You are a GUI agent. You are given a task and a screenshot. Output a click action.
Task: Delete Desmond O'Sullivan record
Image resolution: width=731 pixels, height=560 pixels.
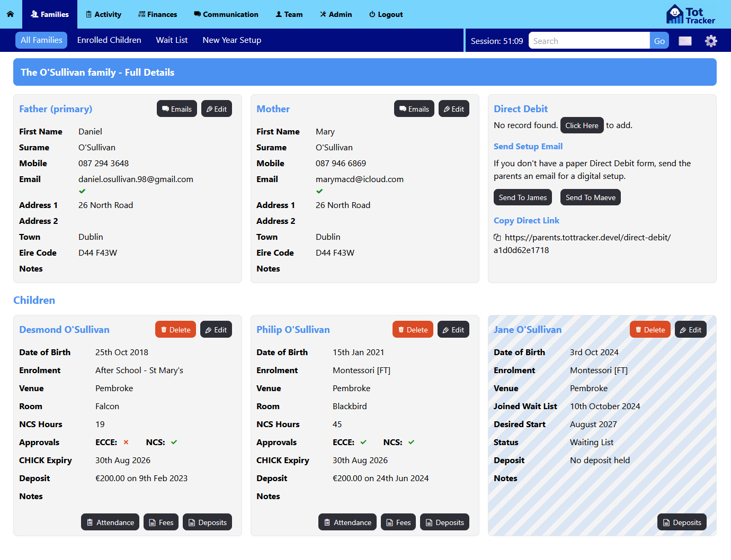(x=175, y=330)
